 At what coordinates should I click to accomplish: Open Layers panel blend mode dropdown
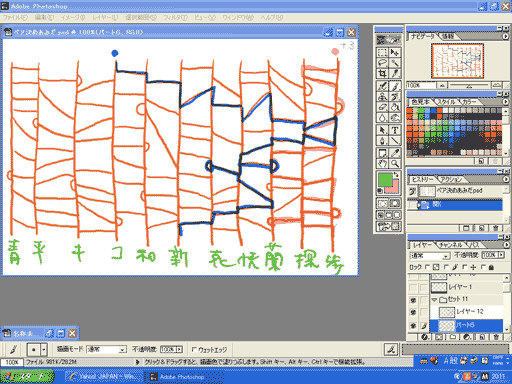pyautogui.click(x=446, y=256)
